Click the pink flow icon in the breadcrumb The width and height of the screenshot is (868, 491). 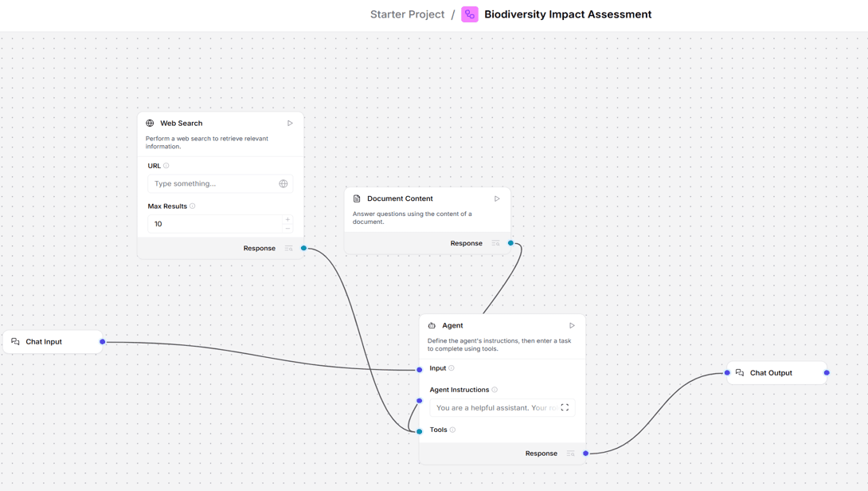[x=469, y=14]
